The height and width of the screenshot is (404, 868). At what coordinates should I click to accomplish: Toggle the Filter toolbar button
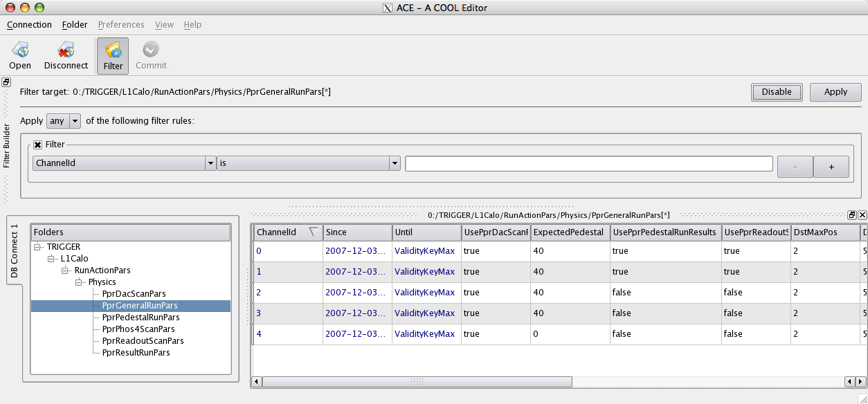tap(113, 56)
